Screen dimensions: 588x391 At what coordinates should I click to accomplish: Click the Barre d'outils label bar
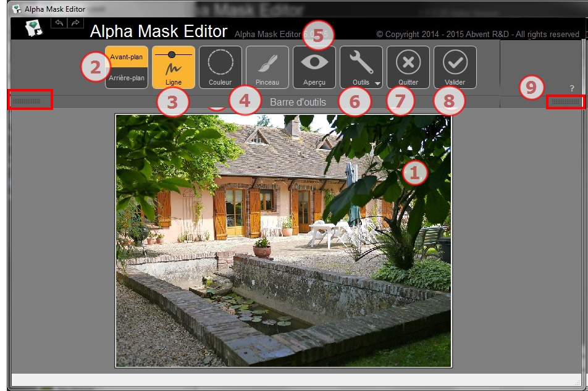pyautogui.click(x=298, y=102)
